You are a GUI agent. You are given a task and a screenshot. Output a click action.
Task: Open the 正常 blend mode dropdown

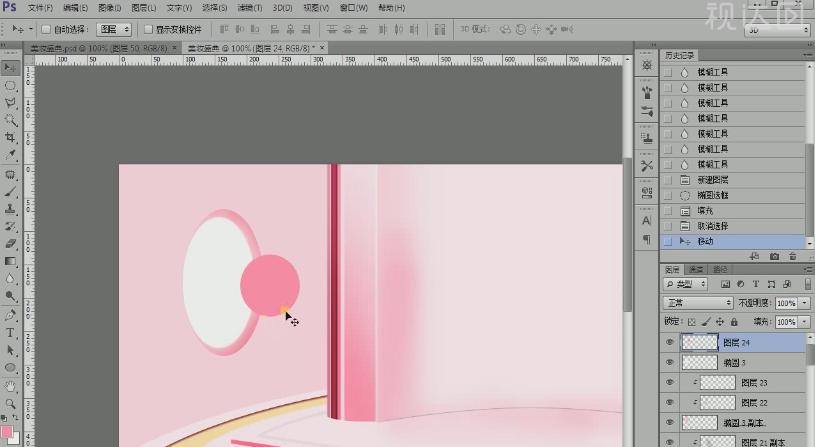[699, 303]
